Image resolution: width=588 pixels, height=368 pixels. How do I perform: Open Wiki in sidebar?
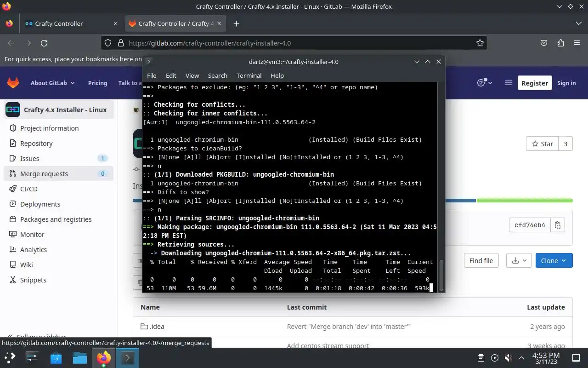click(x=58, y=264)
